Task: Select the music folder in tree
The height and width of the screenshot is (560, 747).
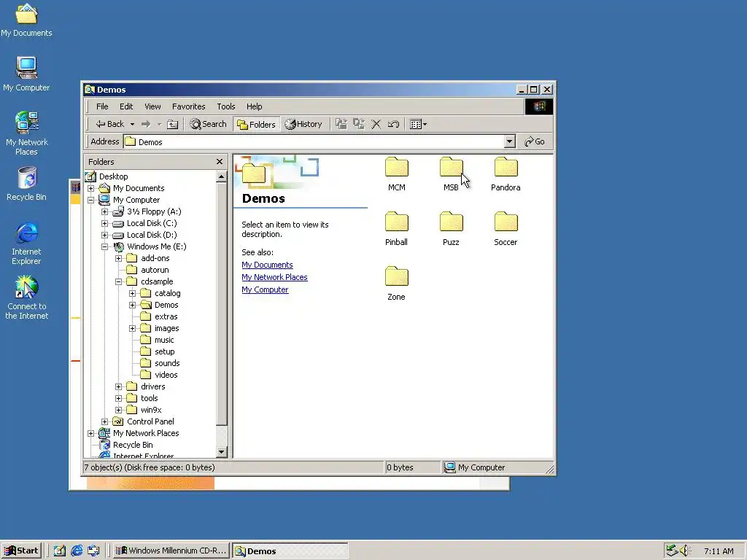Action: coord(164,340)
